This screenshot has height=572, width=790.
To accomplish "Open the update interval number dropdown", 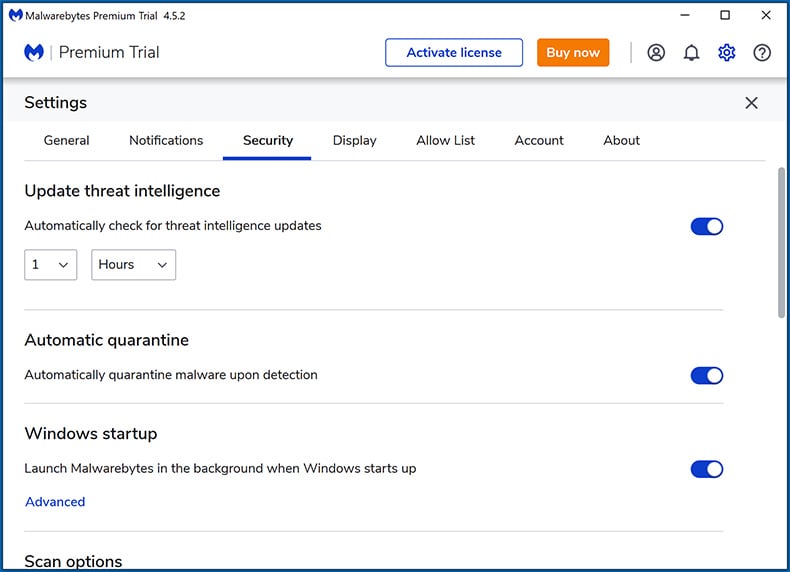I will coord(50,265).
